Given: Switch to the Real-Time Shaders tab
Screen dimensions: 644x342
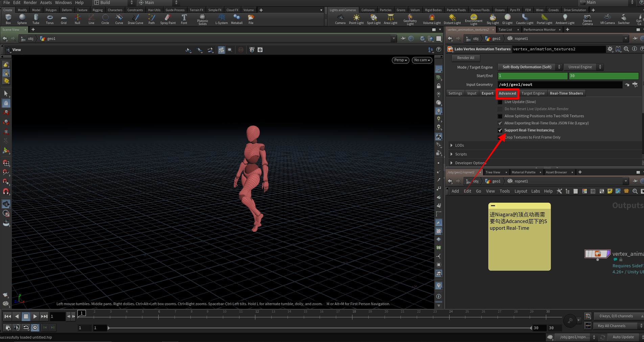Looking at the screenshot, I should click(566, 93).
